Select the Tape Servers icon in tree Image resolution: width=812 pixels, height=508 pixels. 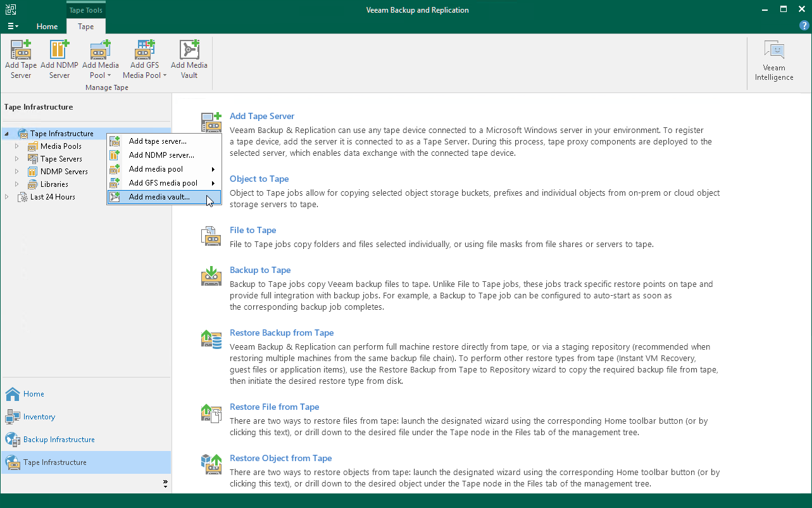point(33,159)
